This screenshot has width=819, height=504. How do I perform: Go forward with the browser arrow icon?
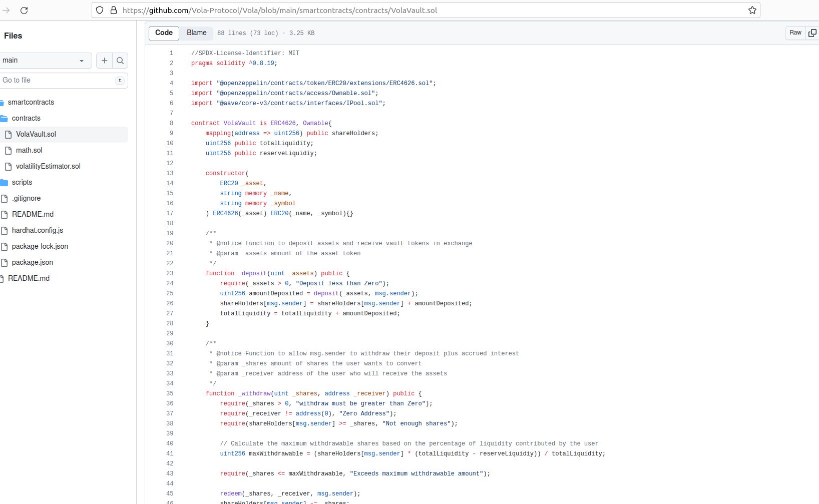[x=6, y=10]
